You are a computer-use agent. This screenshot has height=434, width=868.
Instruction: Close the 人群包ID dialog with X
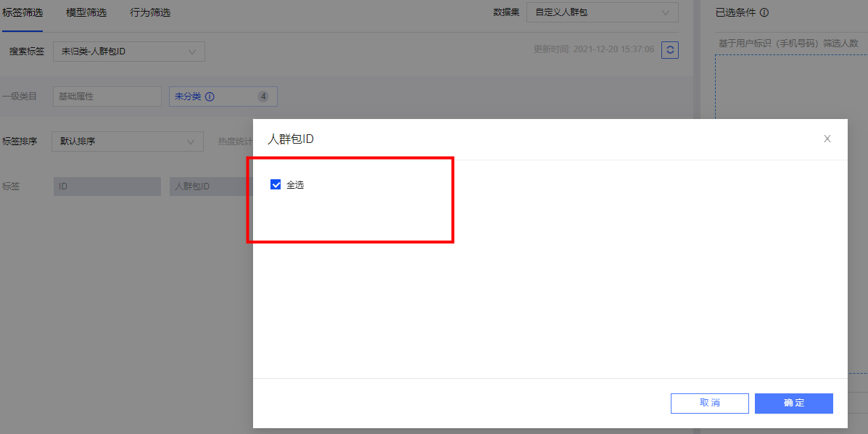(827, 139)
